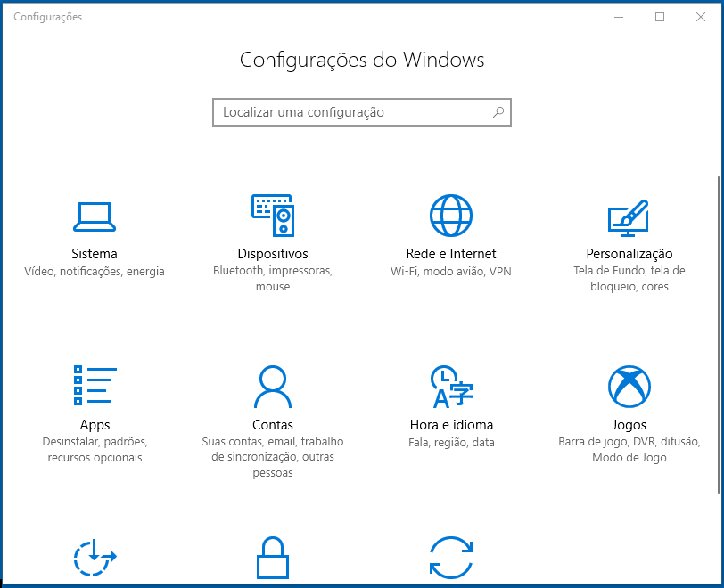Click the Rede e Internet label
This screenshot has height=588, width=724.
pyautogui.click(x=451, y=254)
